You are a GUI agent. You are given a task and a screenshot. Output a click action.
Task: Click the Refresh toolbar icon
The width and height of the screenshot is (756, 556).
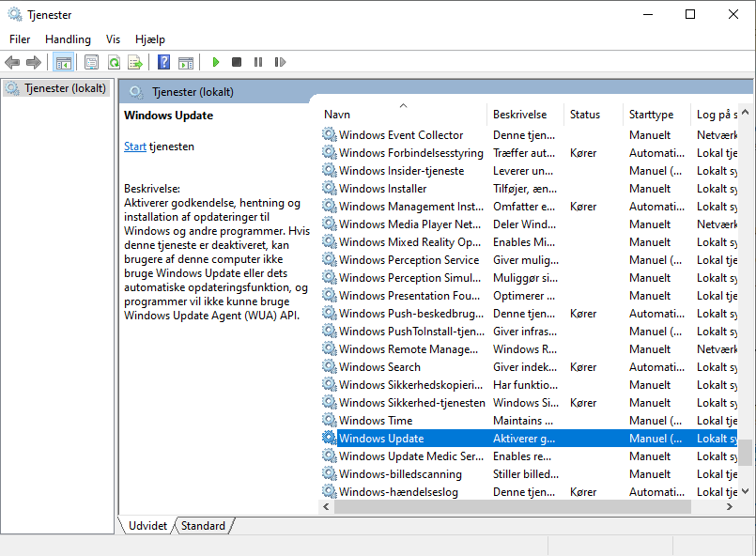coord(114,62)
